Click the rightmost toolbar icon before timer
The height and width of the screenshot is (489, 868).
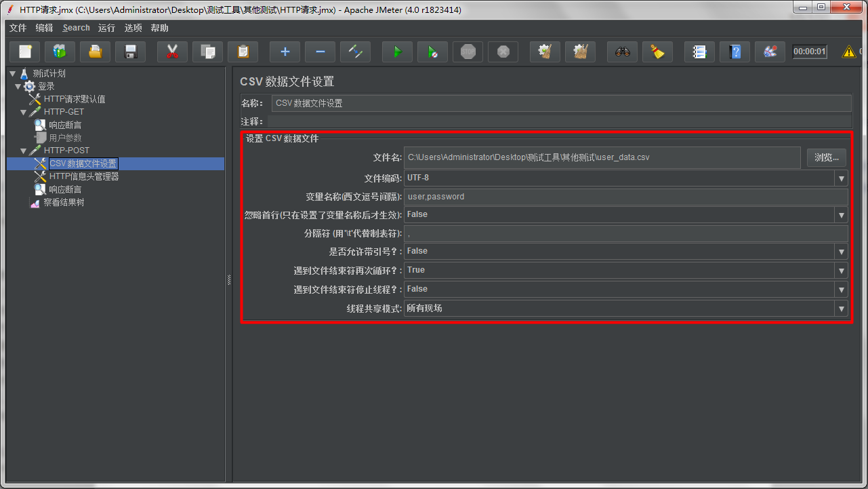point(770,52)
